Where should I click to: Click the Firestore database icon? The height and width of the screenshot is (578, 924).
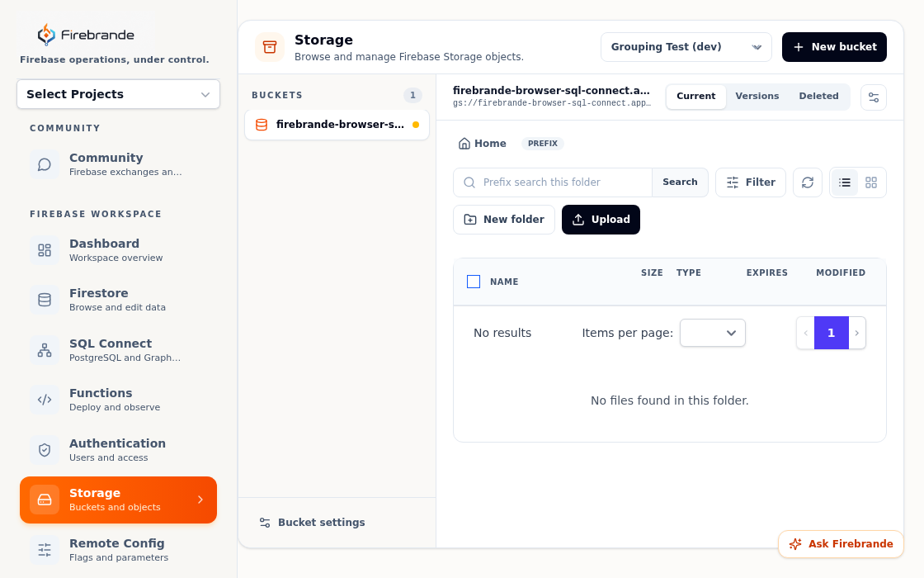[x=45, y=300]
